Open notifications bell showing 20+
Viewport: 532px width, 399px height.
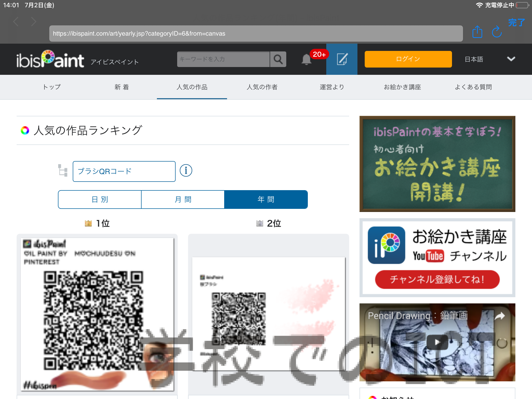[307, 59]
